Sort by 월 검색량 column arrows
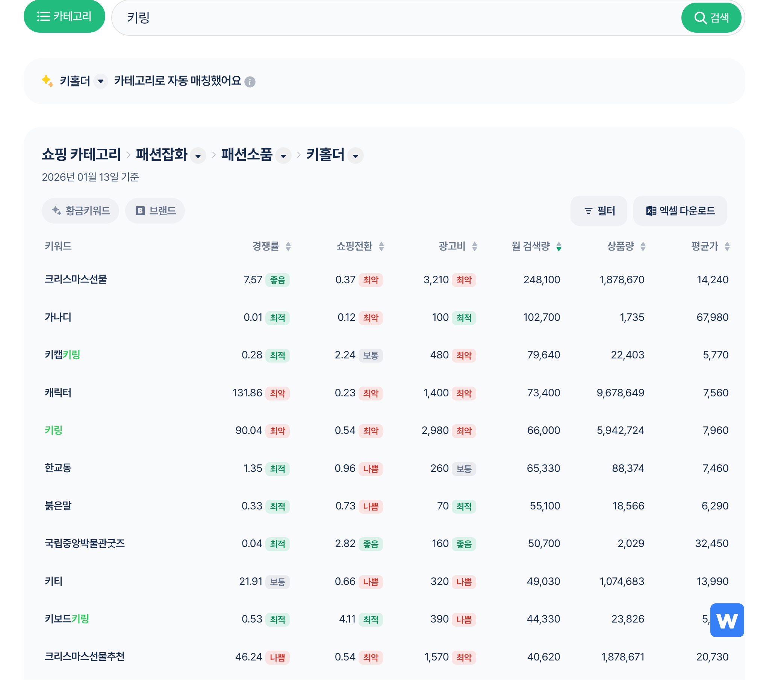 point(558,247)
